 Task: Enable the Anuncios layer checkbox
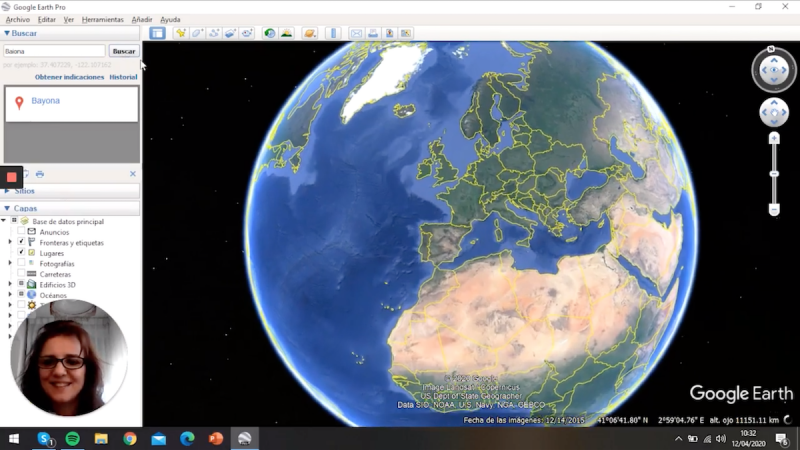point(21,232)
